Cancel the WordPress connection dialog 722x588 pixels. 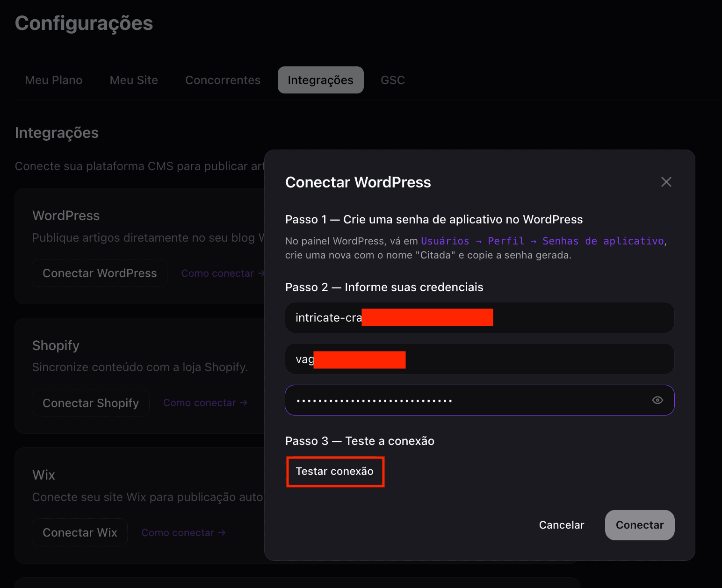point(562,525)
